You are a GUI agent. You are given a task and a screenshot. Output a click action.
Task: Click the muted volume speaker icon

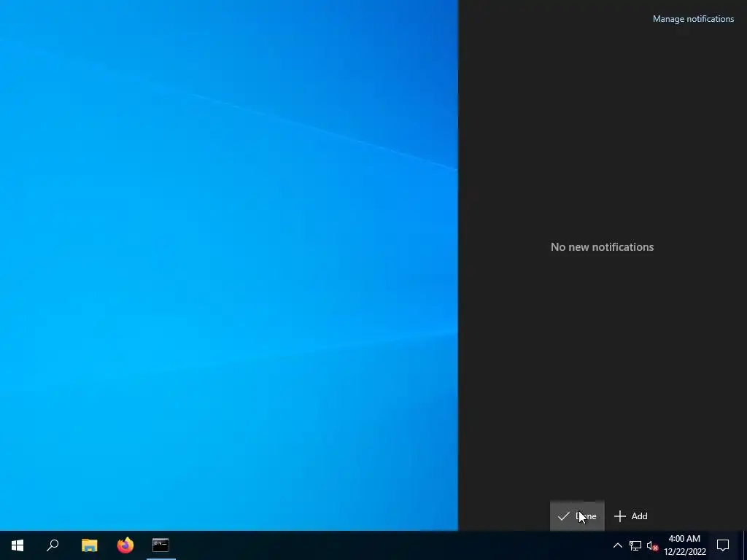pyautogui.click(x=653, y=545)
